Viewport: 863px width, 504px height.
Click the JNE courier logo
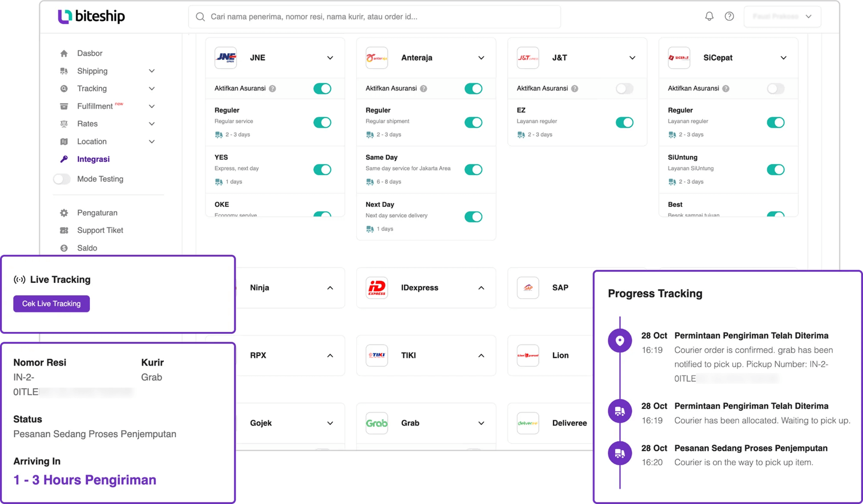tap(226, 58)
